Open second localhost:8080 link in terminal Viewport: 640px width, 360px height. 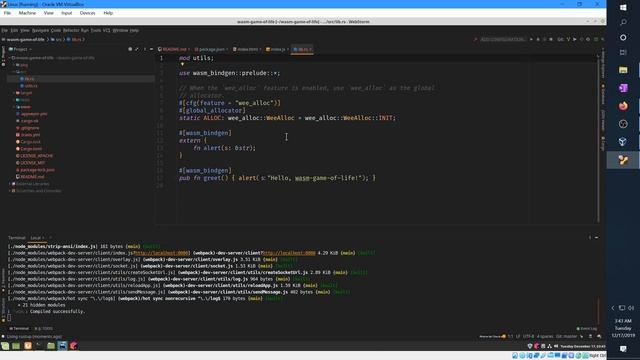[x=289, y=253]
